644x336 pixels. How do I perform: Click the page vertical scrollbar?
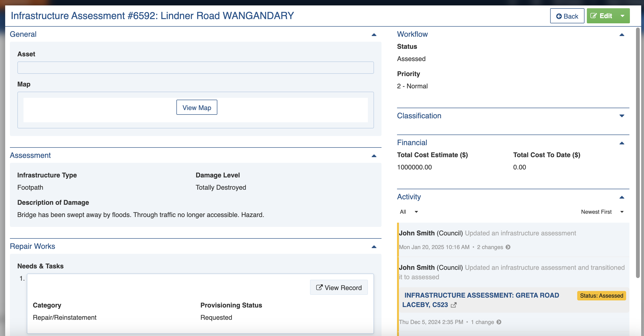coord(637,153)
